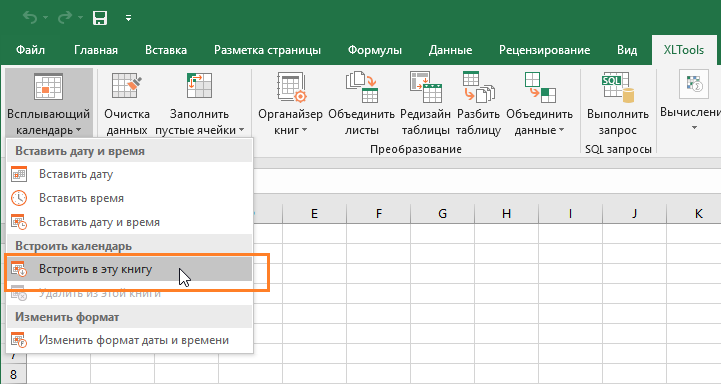
Task: Open the Органайзер книг tool icon
Action: click(x=291, y=86)
